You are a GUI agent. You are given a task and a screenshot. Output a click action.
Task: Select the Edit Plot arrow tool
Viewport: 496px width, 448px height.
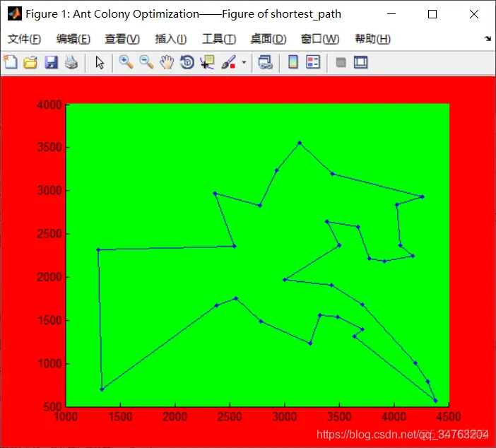[100, 62]
